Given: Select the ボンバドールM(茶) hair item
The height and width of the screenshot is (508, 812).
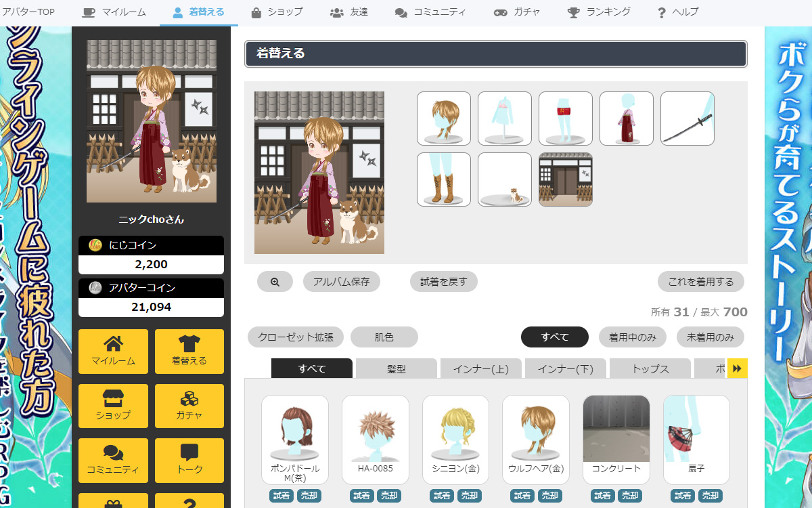Looking at the screenshot, I should (295, 439).
